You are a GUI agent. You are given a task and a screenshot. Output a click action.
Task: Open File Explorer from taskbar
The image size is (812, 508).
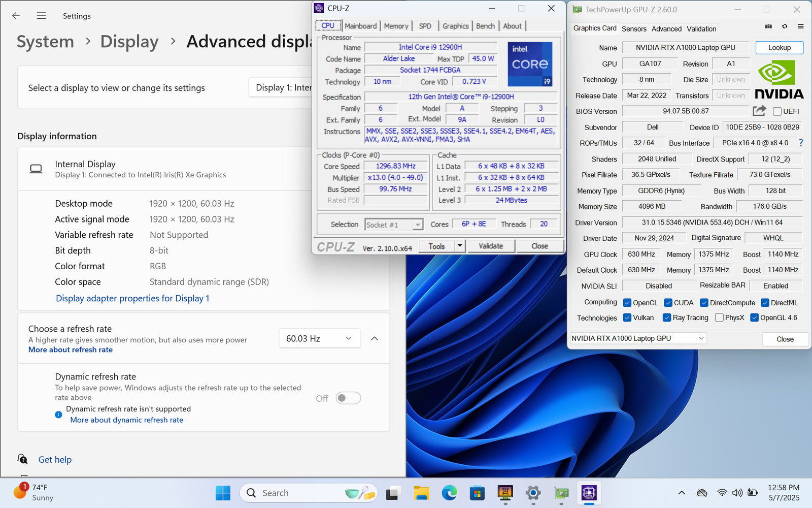pos(421,493)
